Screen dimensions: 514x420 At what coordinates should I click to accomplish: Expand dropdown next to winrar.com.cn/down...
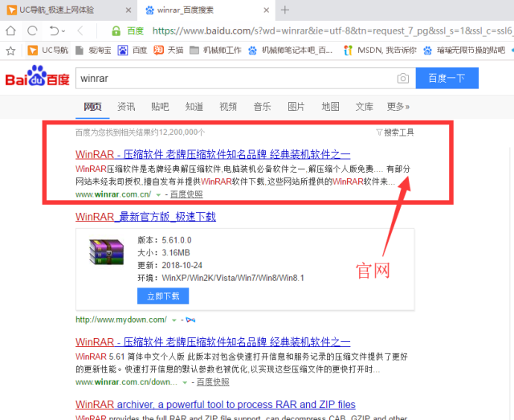pyautogui.click(x=185, y=382)
